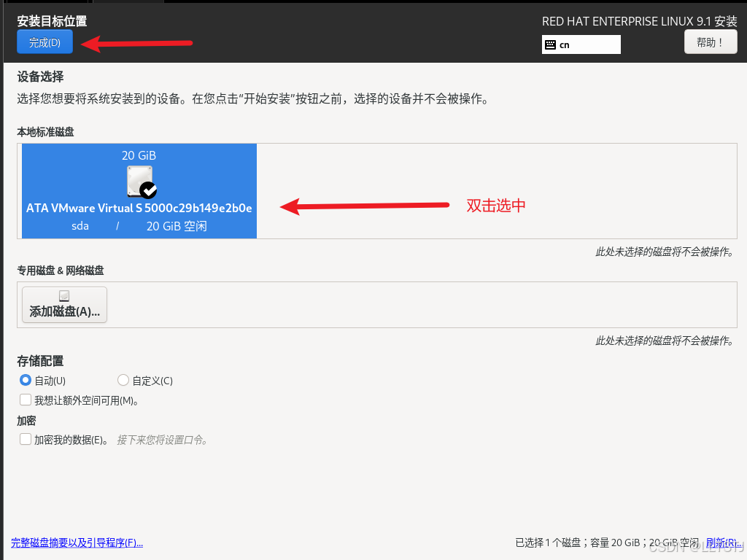Click the 专用磁盘 & 网络磁盘 heading
The height and width of the screenshot is (560, 747).
click(61, 271)
